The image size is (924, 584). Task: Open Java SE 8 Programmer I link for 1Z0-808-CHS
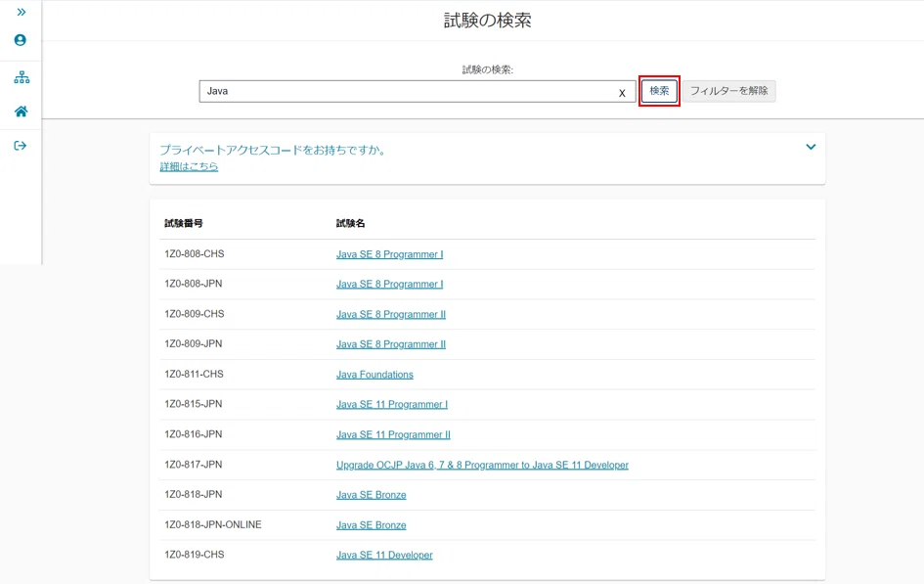point(389,254)
